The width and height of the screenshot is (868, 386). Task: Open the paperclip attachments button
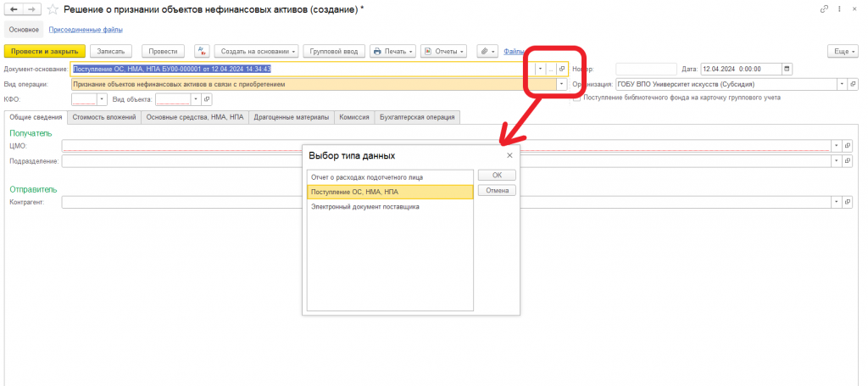[487, 51]
